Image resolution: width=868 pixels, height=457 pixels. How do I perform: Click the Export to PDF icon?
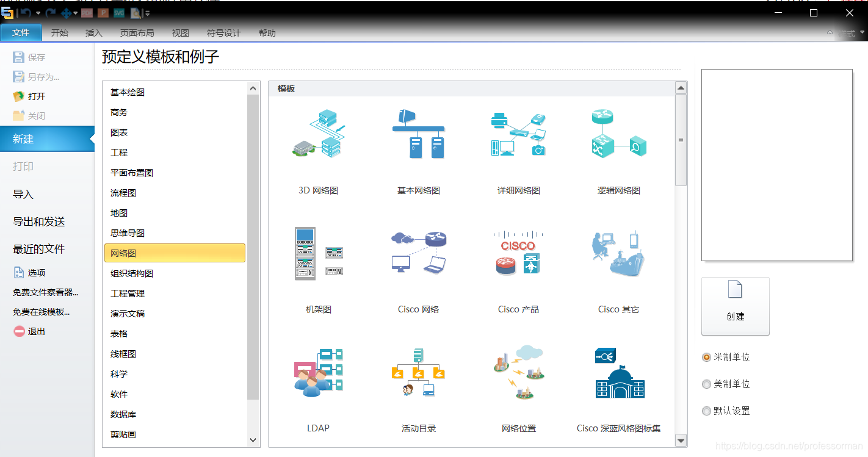(x=87, y=13)
